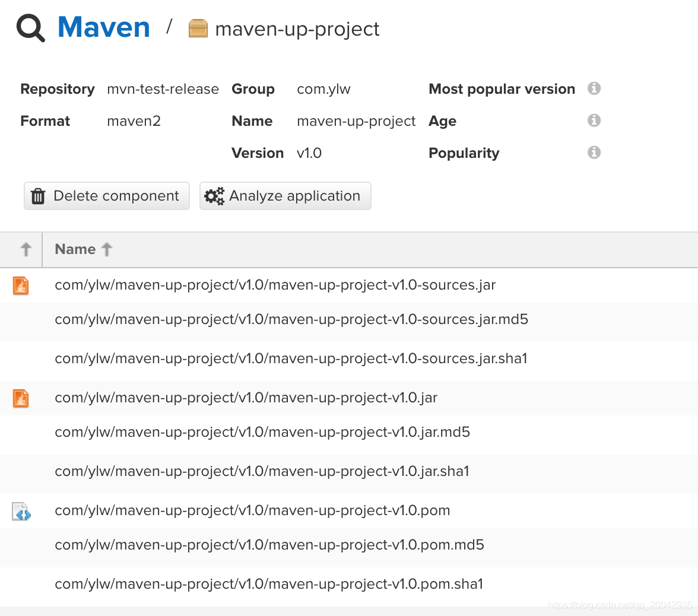698x616 pixels.
Task: Click the maven2 format value
Action: [x=134, y=121]
